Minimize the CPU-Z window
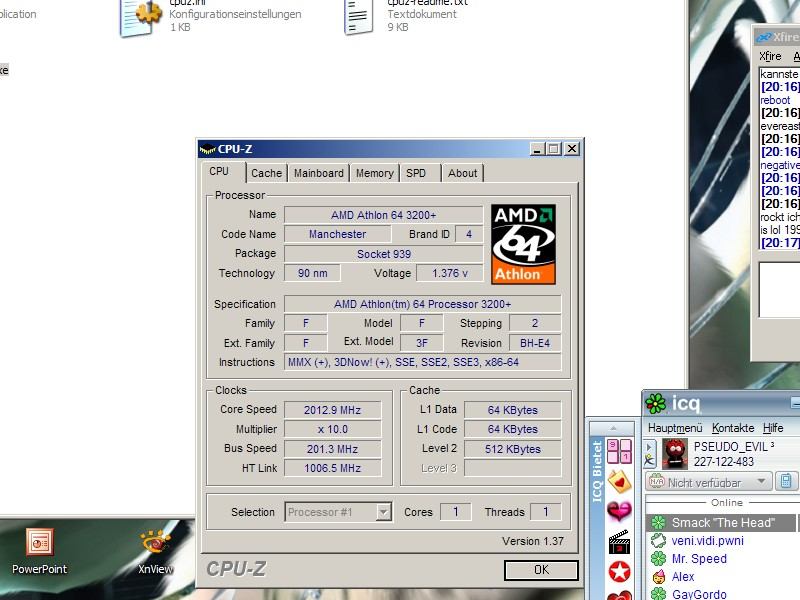The width and height of the screenshot is (800, 600). point(537,149)
